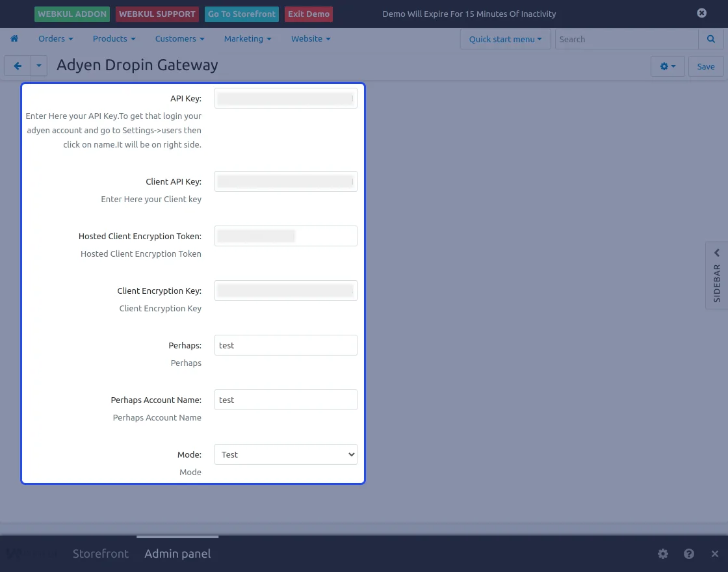Click Hosted Client Encryption Token field
Screen dimensions: 728x572
tap(286, 236)
